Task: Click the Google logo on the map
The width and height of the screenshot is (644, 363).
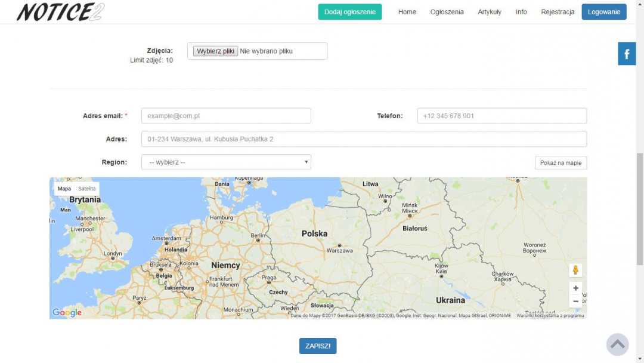Action: pyautogui.click(x=67, y=312)
